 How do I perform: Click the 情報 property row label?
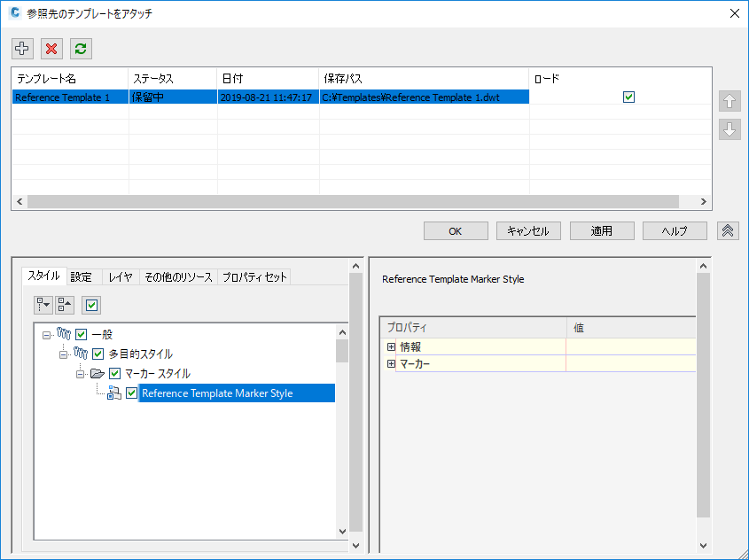click(x=410, y=347)
